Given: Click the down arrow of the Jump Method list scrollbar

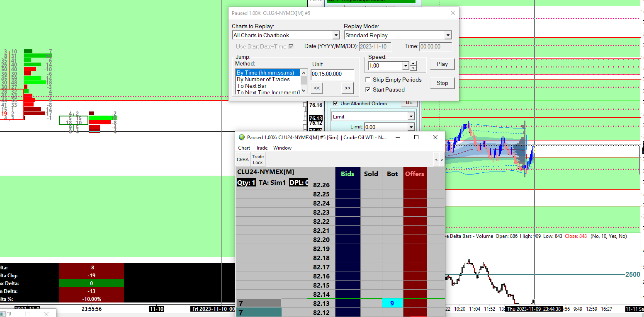Looking at the screenshot, I should pos(304,90).
